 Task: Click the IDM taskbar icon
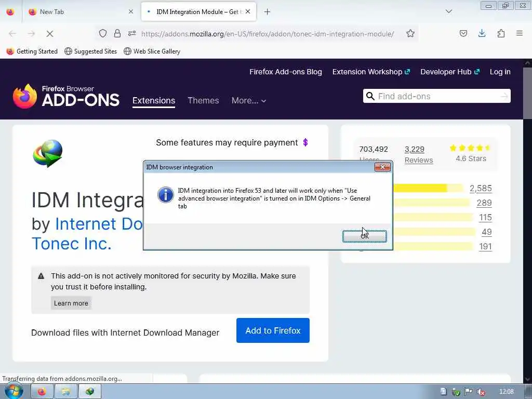click(x=89, y=392)
